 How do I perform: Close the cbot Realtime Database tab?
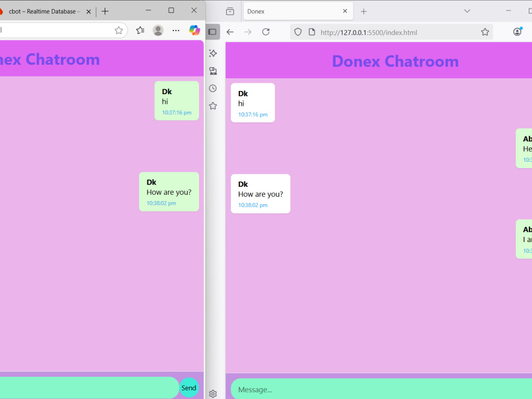click(x=88, y=12)
